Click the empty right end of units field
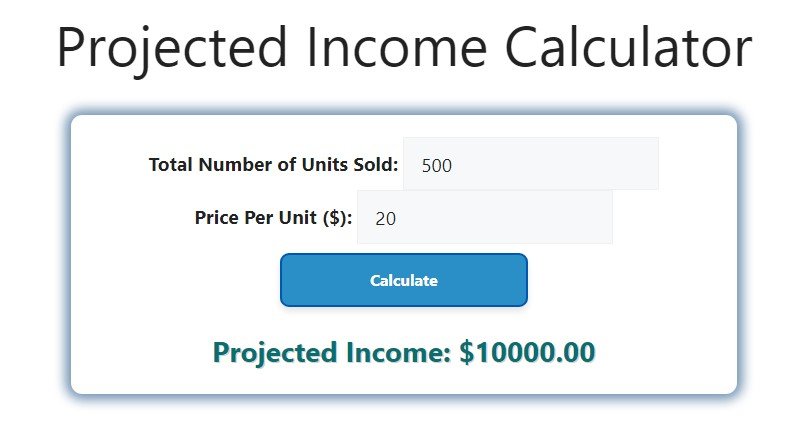 (620, 164)
